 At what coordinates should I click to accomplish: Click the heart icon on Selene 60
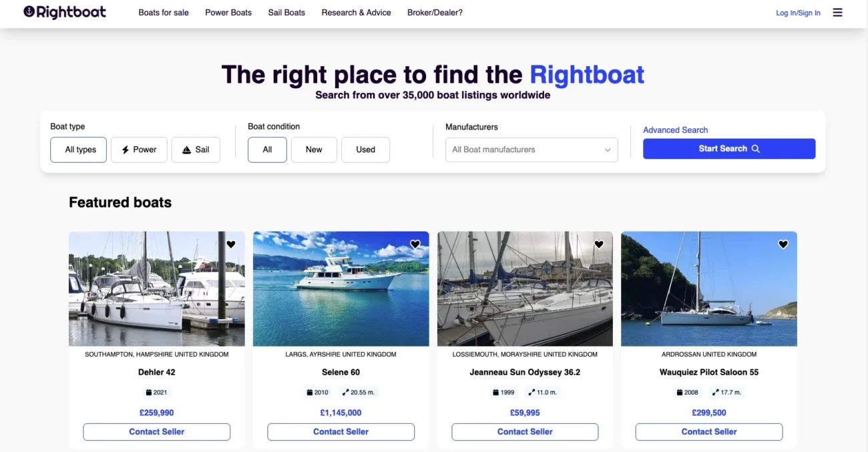click(415, 244)
